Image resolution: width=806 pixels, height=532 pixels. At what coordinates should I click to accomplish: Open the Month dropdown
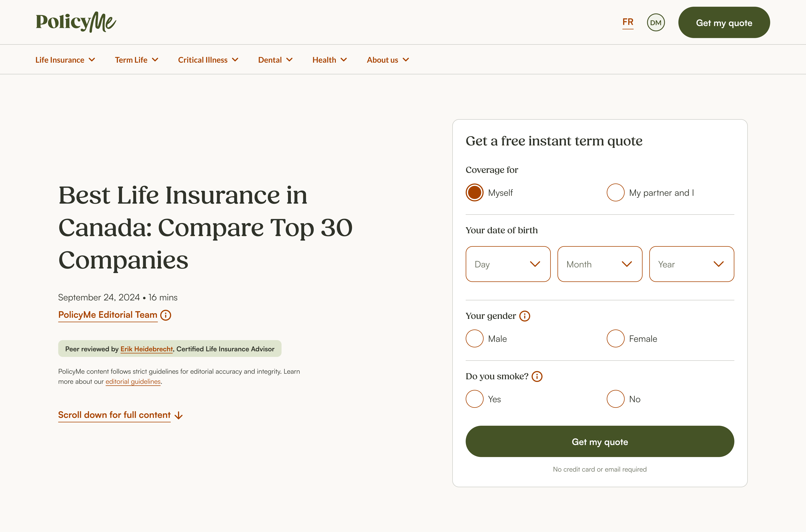[x=600, y=264]
